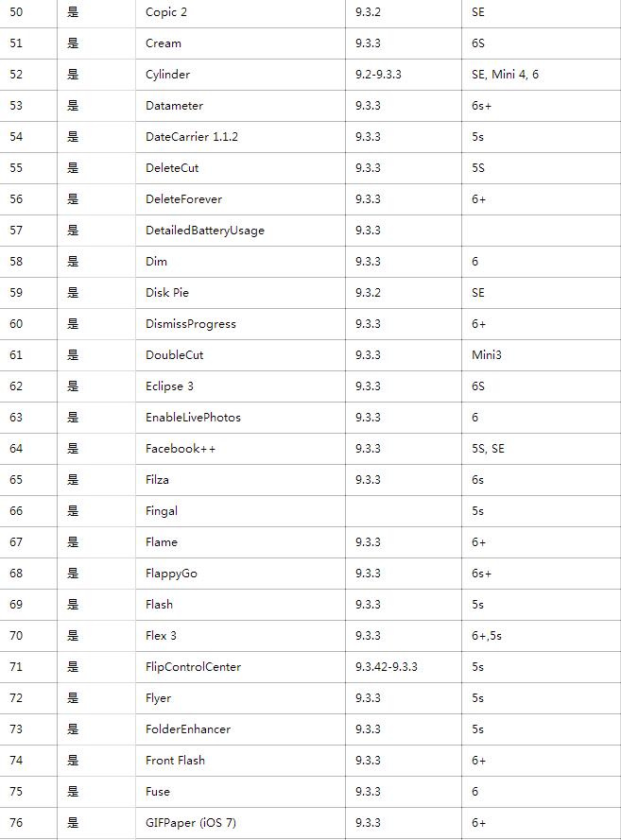The height and width of the screenshot is (840, 621).
Task: Select the FlappyGo name cell
Action: (171, 574)
